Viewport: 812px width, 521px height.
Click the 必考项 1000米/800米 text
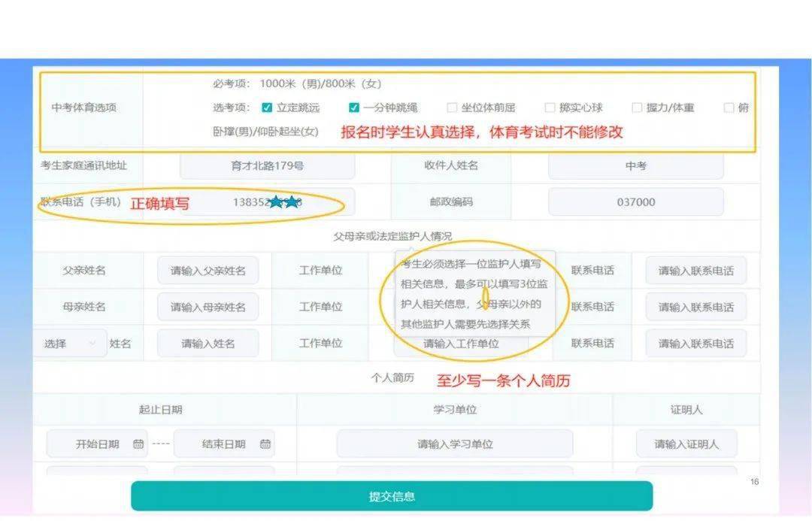click(x=297, y=83)
